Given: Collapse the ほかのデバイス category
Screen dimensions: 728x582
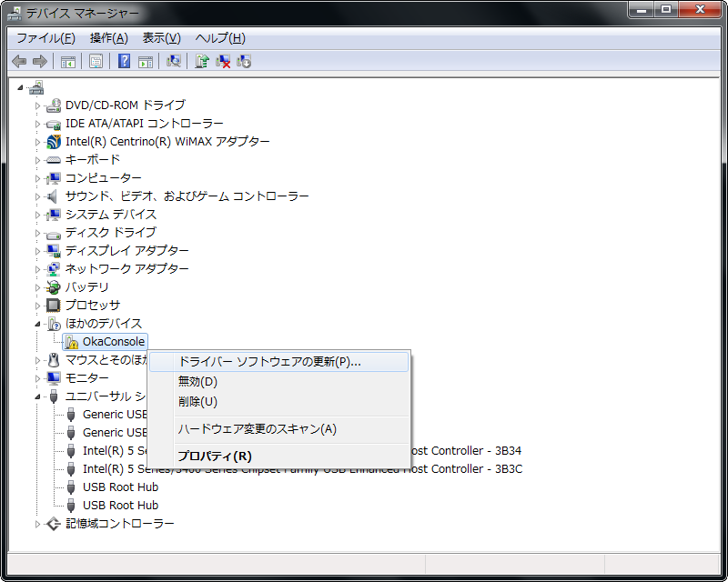Looking at the screenshot, I should 38,324.
